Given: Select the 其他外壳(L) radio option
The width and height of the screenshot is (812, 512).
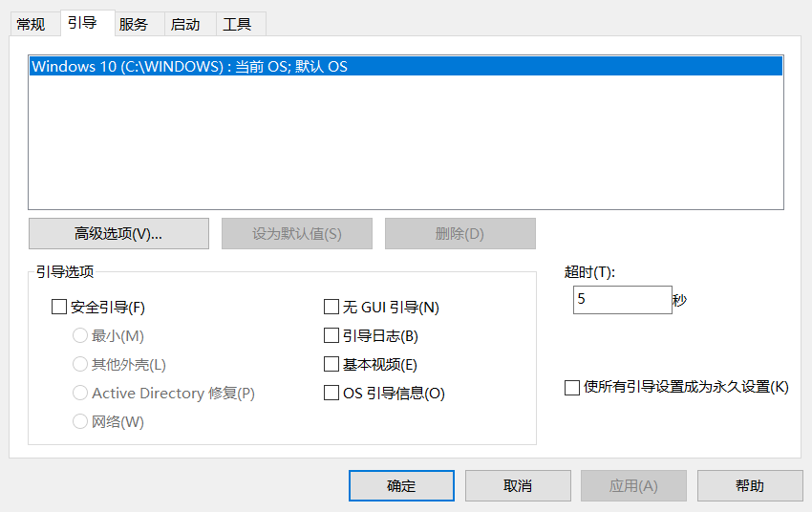Looking at the screenshot, I should click(x=79, y=364).
